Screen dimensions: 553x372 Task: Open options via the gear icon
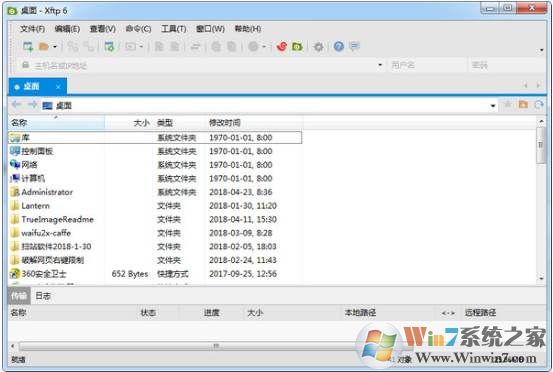[318, 47]
